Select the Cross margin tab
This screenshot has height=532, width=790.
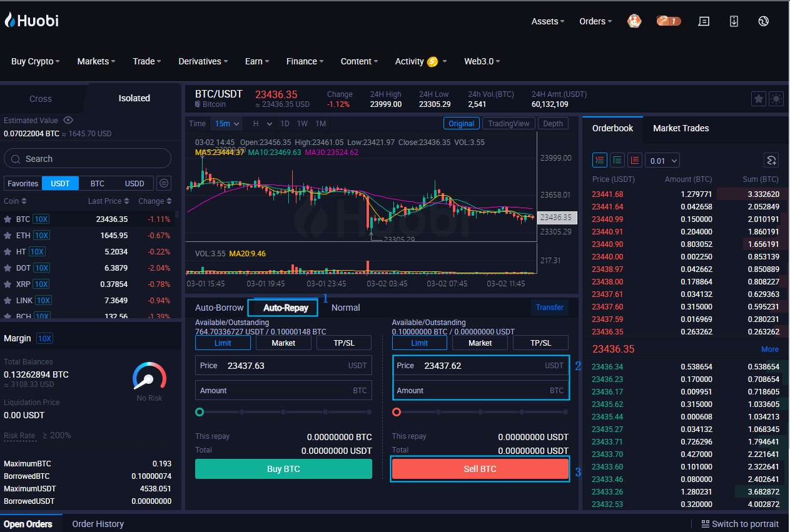click(x=41, y=99)
